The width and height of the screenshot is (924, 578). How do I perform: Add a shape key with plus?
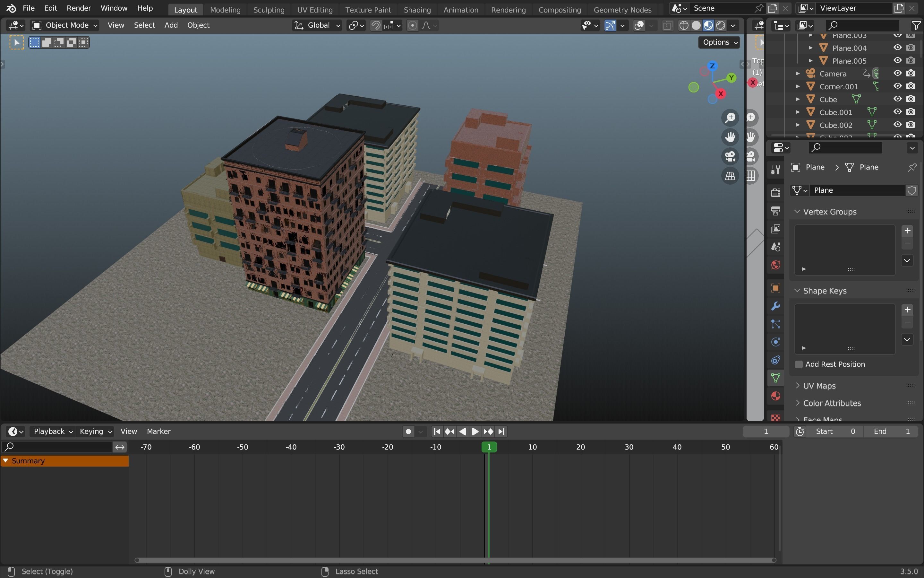point(908,310)
